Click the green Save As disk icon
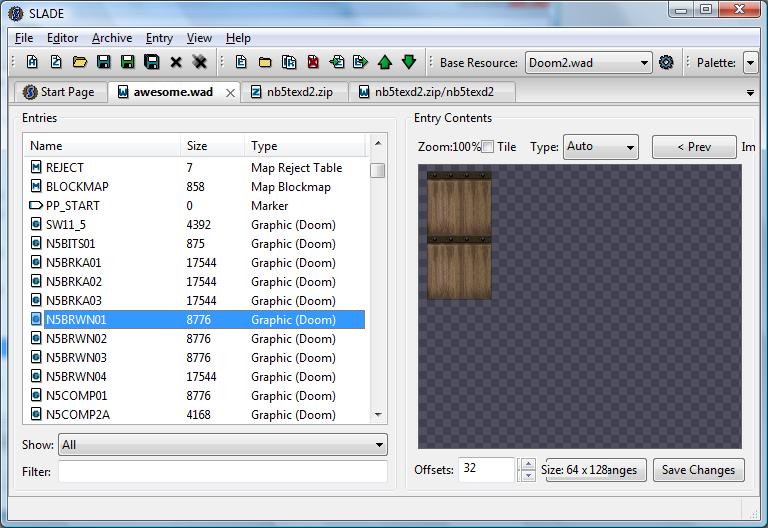The image size is (768, 528). point(127,62)
